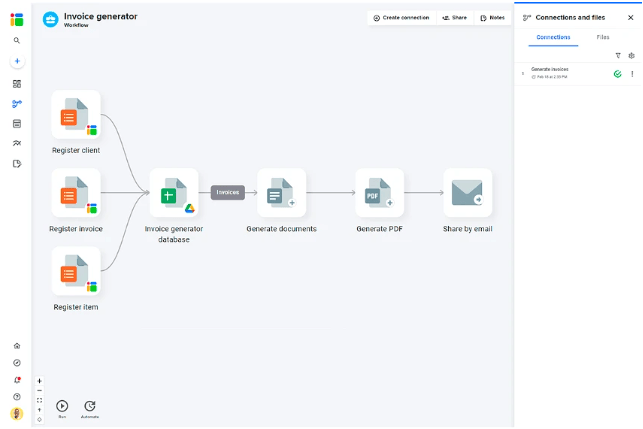
Task: Click the Share button
Action: coord(455,17)
